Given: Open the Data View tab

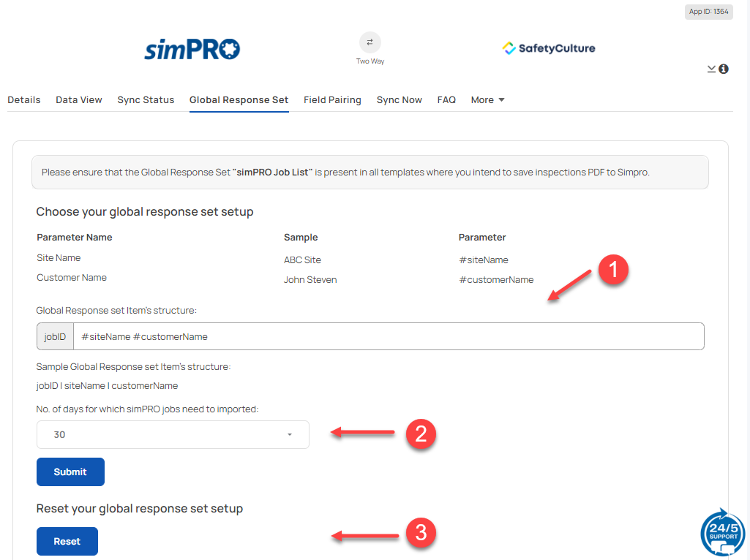Looking at the screenshot, I should pyautogui.click(x=78, y=99).
